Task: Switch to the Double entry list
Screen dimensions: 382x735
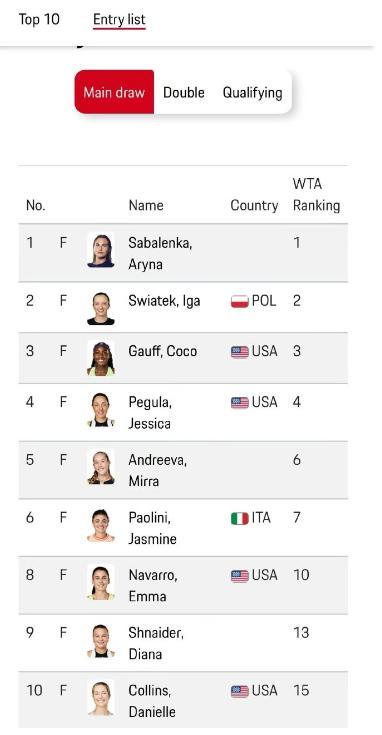Action: pos(184,92)
